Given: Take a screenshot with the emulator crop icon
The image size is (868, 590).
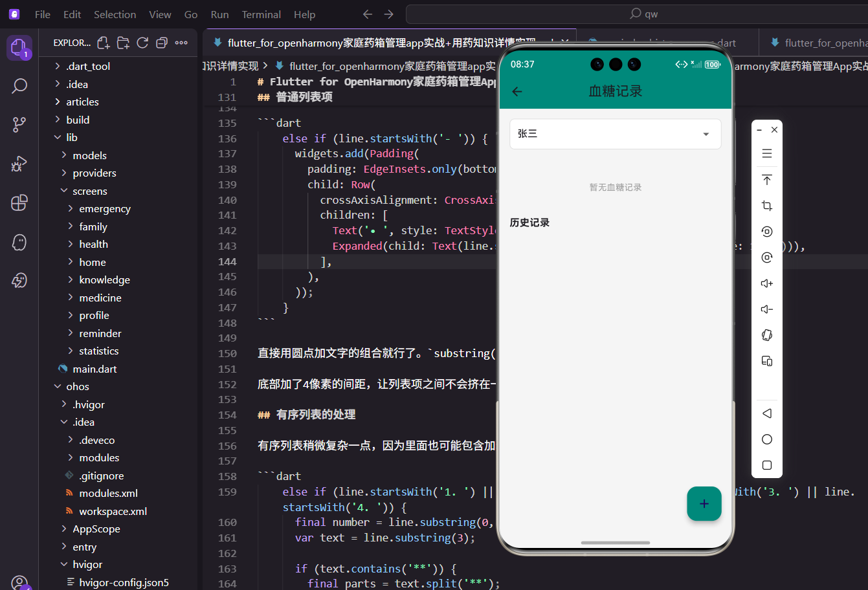Looking at the screenshot, I should pos(766,205).
